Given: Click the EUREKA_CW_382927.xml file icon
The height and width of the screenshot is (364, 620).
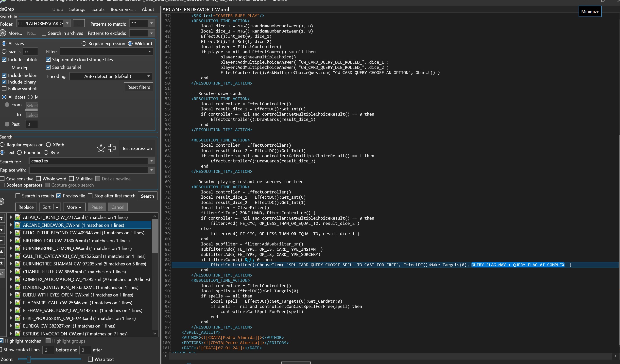Looking at the screenshot, I should click(x=18, y=326).
